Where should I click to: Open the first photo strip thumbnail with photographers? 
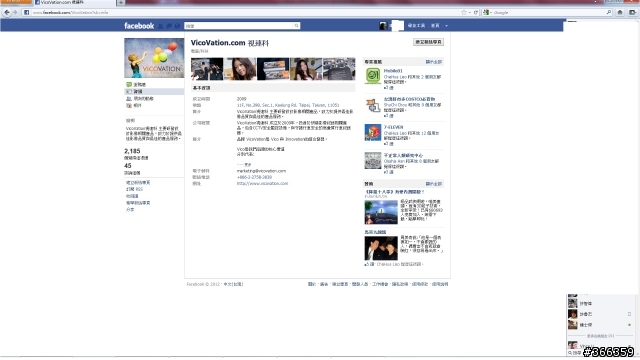(x=207, y=69)
